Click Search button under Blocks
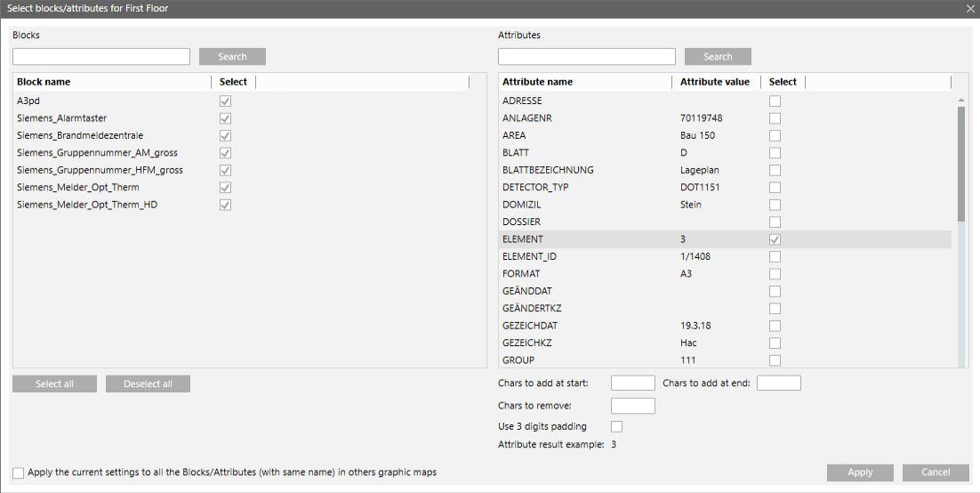 click(x=232, y=57)
